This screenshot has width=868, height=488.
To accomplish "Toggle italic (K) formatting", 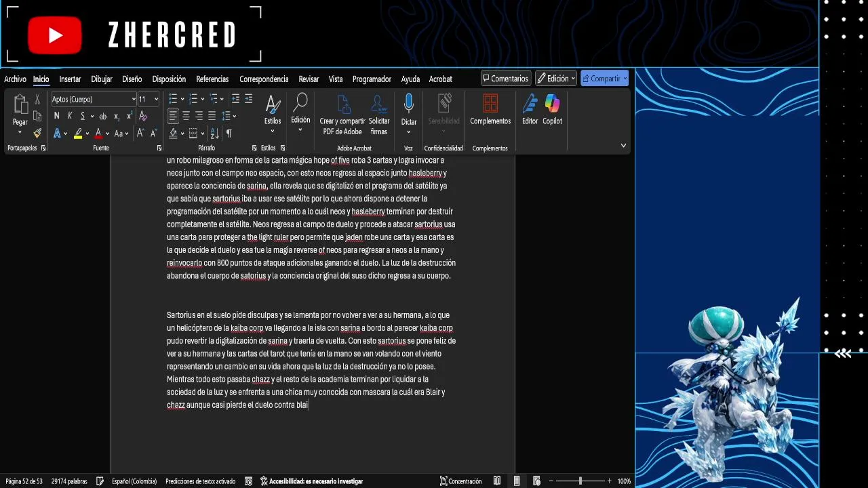I will (x=69, y=116).
